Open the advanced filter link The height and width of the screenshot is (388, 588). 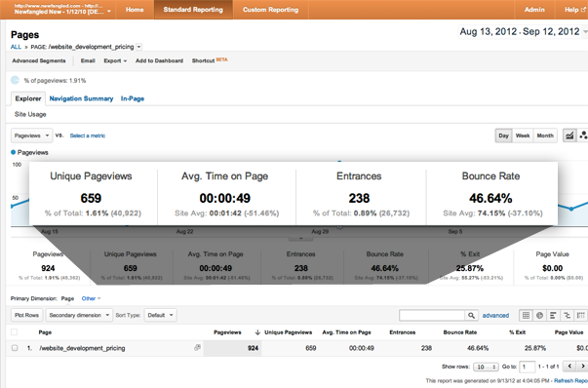pyautogui.click(x=495, y=315)
